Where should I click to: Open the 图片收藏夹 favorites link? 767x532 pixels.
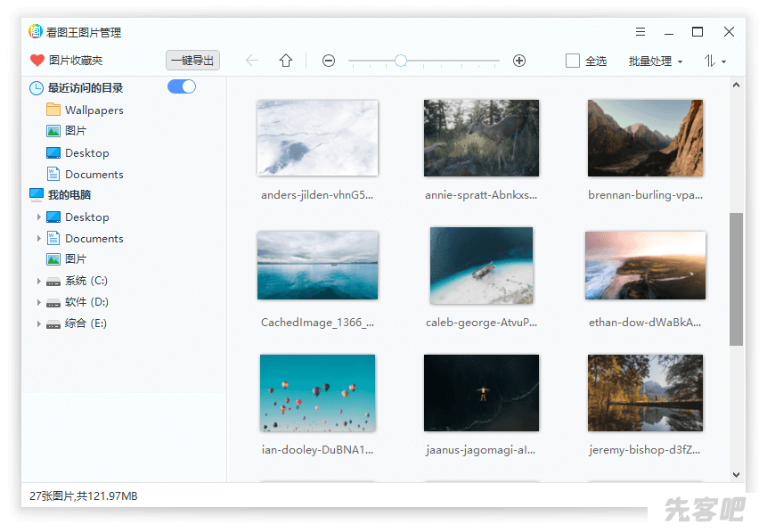pyautogui.click(x=76, y=61)
